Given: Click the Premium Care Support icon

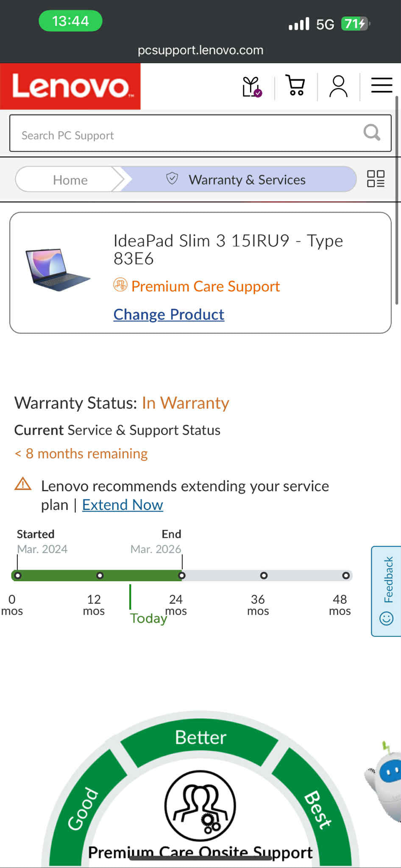Looking at the screenshot, I should click(120, 285).
